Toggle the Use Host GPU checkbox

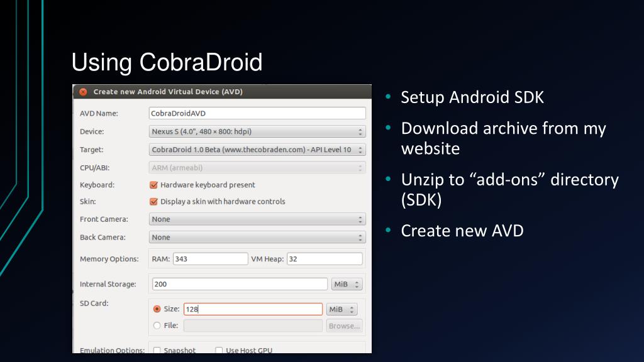click(219, 350)
